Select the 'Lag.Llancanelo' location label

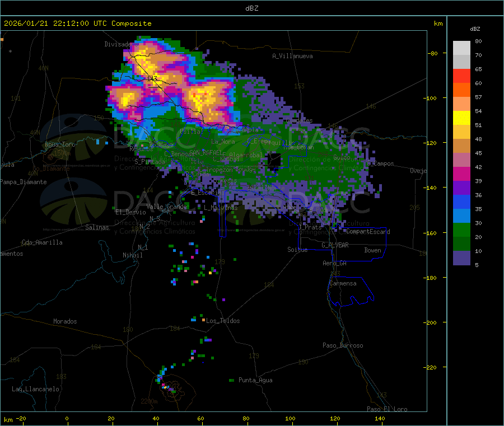tap(36, 389)
